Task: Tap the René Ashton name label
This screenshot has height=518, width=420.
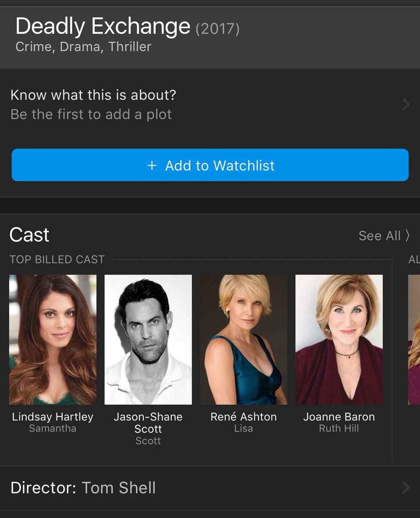Action: pyautogui.click(x=243, y=417)
